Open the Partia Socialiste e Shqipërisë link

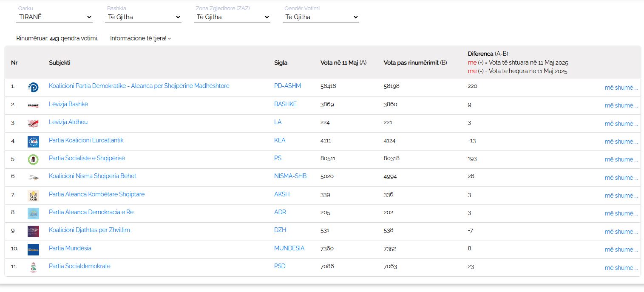(x=87, y=158)
